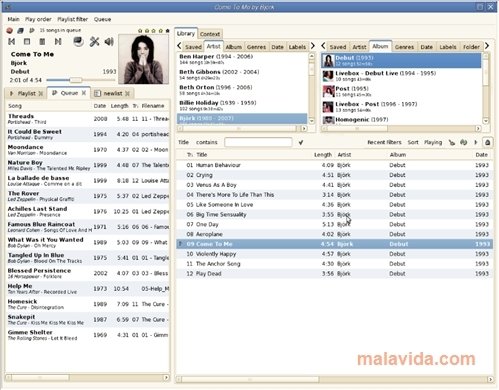Click the artist list scroll-down arrow
The image size is (499, 390).
[312, 121]
